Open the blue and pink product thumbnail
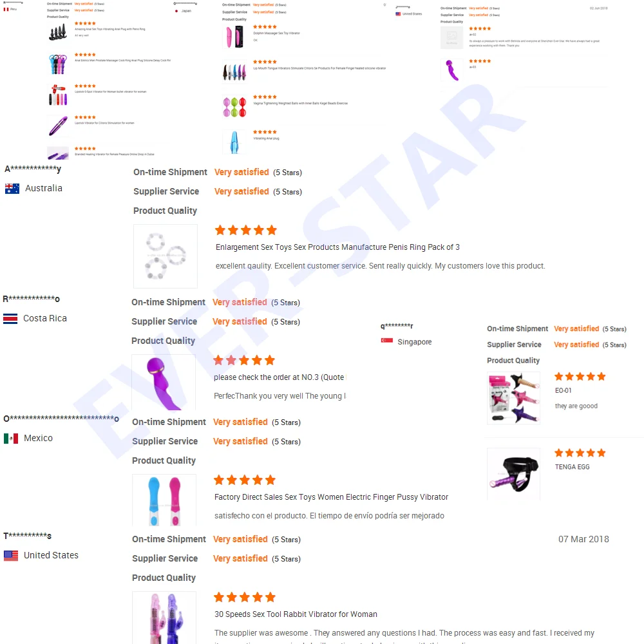This screenshot has height=644, width=644. [164, 500]
